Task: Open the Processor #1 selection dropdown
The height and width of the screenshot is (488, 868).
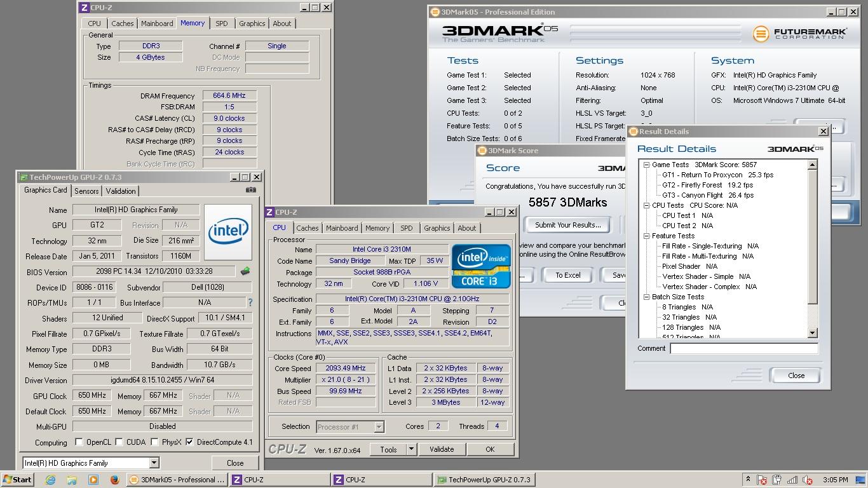Action: [x=379, y=427]
